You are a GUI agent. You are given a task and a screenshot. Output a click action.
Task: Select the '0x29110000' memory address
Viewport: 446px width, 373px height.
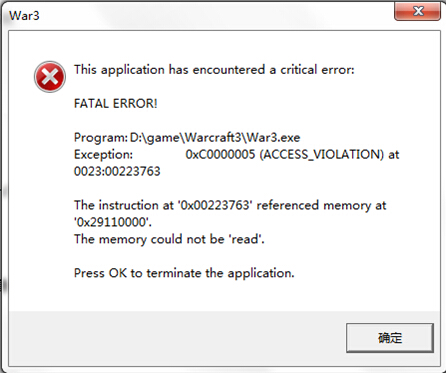(x=112, y=222)
